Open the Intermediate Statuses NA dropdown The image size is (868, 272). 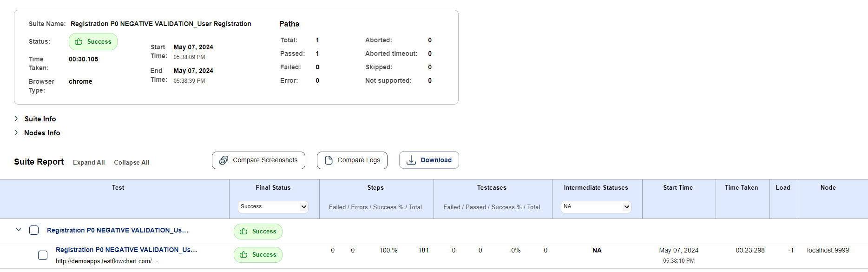(x=596, y=207)
